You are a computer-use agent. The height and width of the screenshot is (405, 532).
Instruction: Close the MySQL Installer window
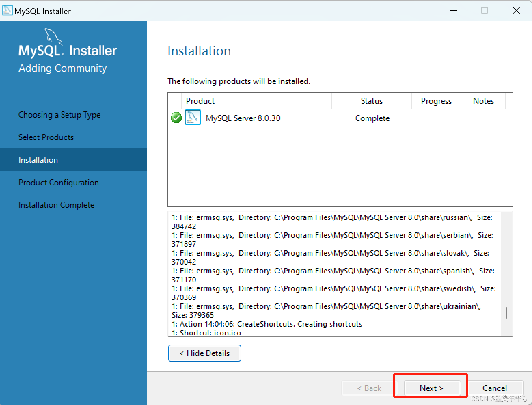[x=516, y=10]
